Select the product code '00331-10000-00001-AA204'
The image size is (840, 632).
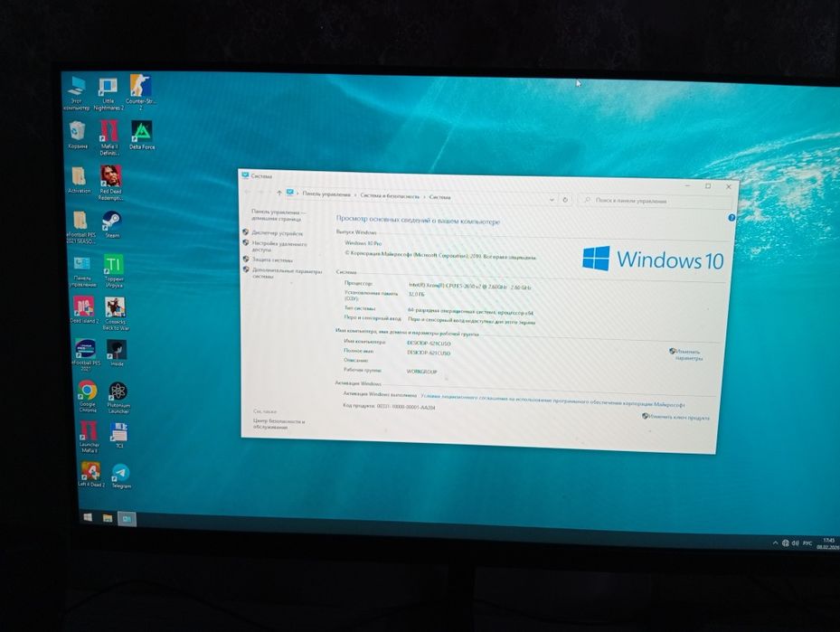406,407
